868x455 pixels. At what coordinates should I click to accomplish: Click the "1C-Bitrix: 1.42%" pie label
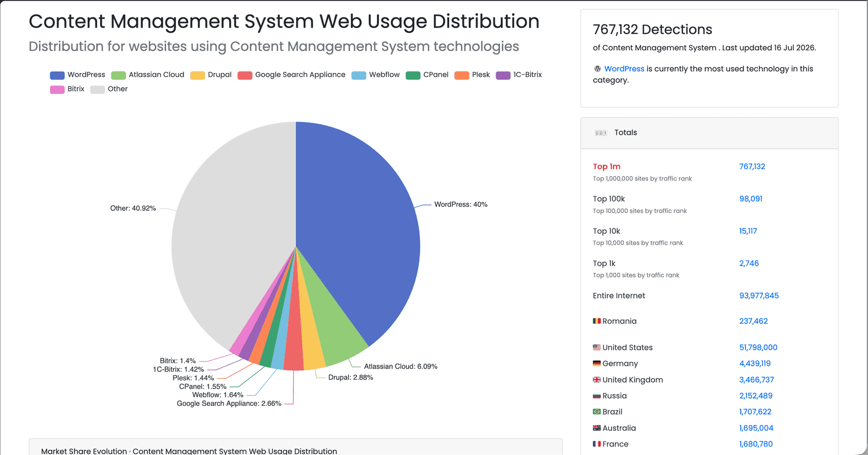pyautogui.click(x=179, y=370)
